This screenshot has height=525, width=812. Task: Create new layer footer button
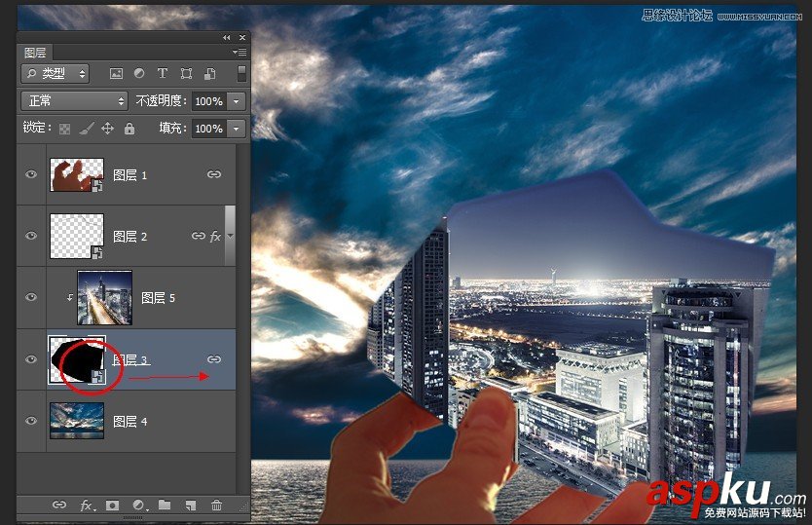pyautogui.click(x=191, y=505)
